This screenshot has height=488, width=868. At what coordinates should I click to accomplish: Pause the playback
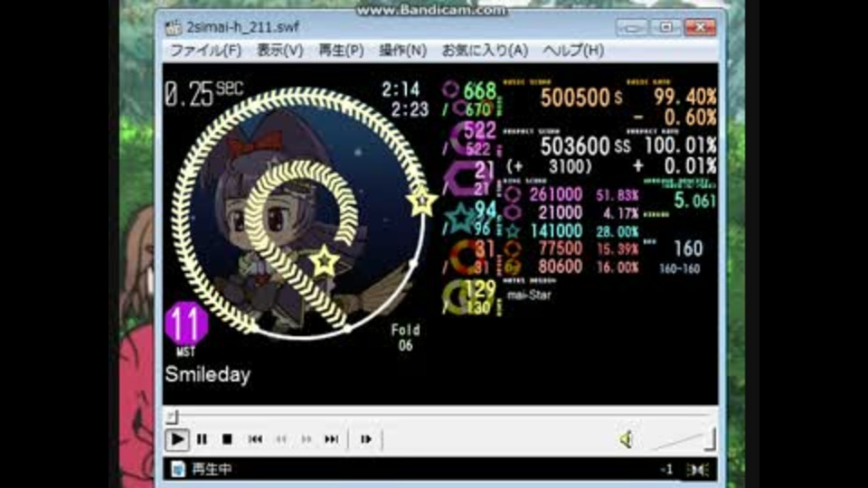tap(202, 439)
